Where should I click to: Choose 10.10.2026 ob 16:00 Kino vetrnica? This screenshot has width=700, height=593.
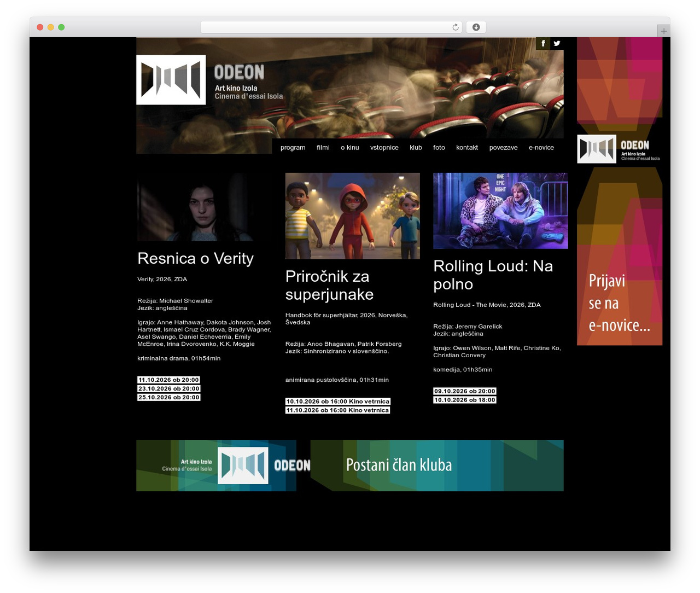[x=338, y=402]
